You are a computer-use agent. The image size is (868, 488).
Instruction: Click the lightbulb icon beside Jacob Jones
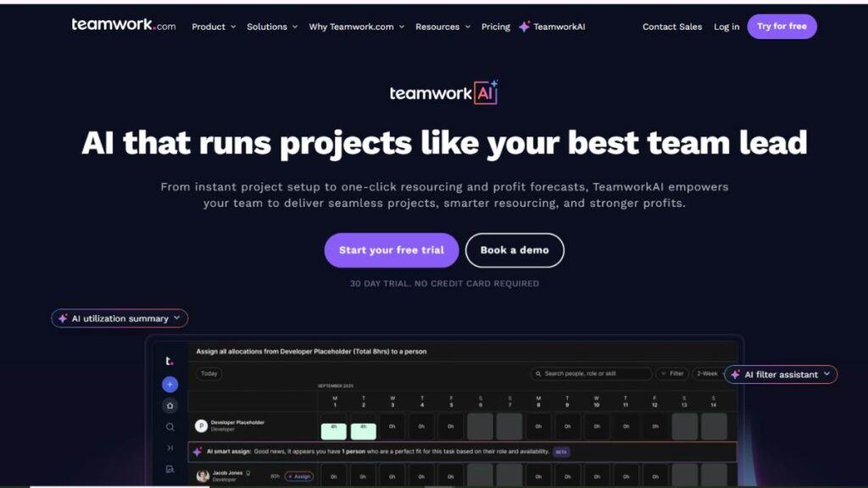coord(248,473)
